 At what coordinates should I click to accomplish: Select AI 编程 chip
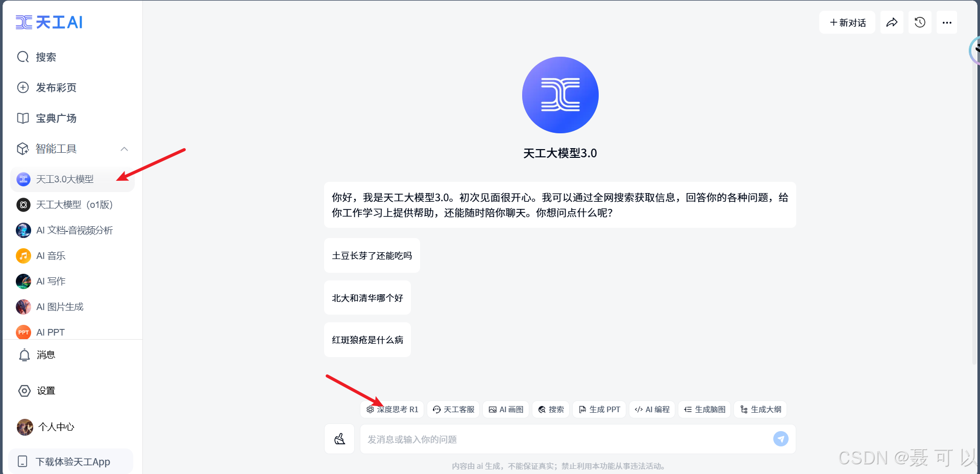(652, 410)
